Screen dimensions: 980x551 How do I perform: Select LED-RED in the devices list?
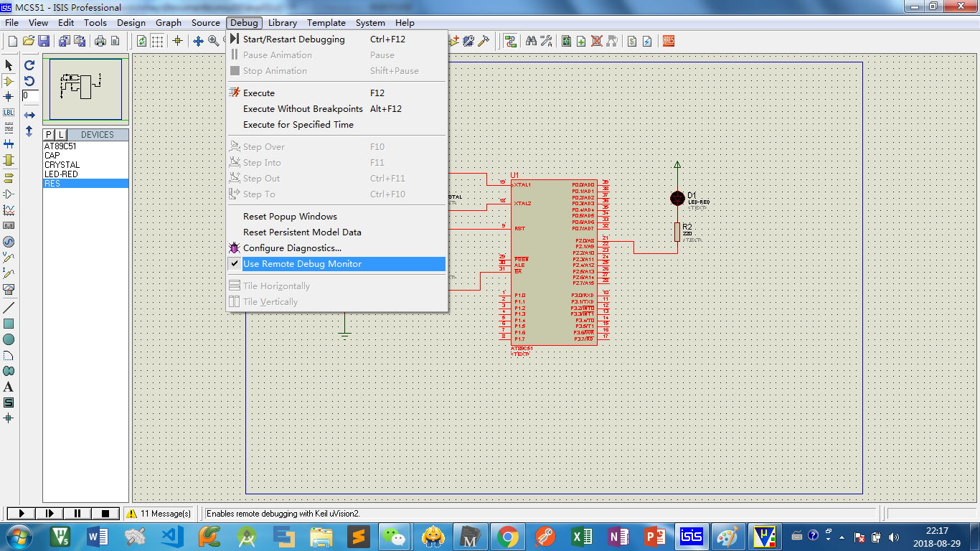click(x=85, y=174)
